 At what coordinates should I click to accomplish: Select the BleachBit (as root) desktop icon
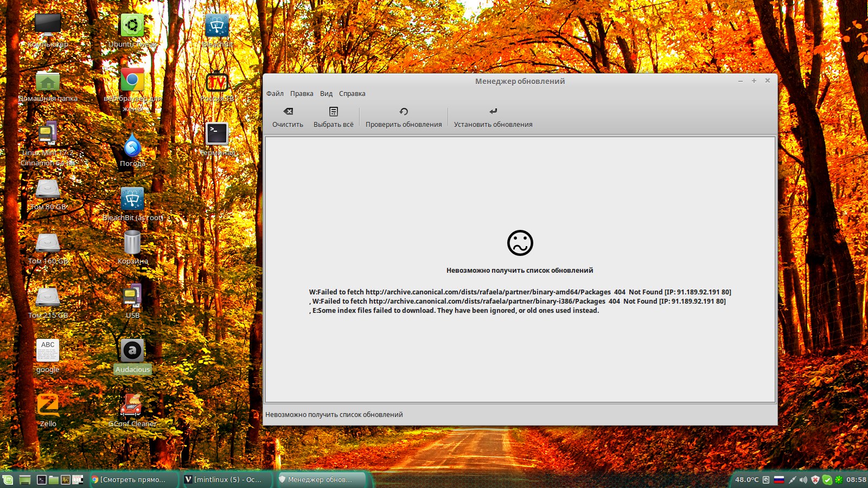(132, 200)
